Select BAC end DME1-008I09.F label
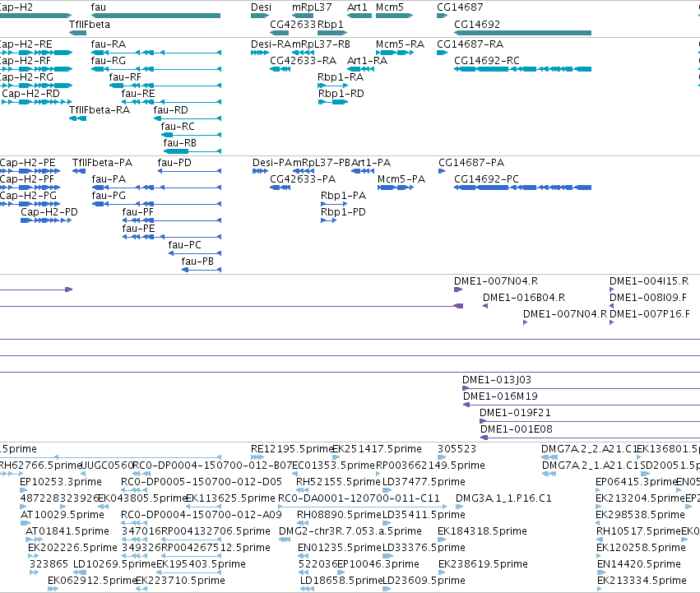The image size is (700, 593). pyautogui.click(x=648, y=298)
